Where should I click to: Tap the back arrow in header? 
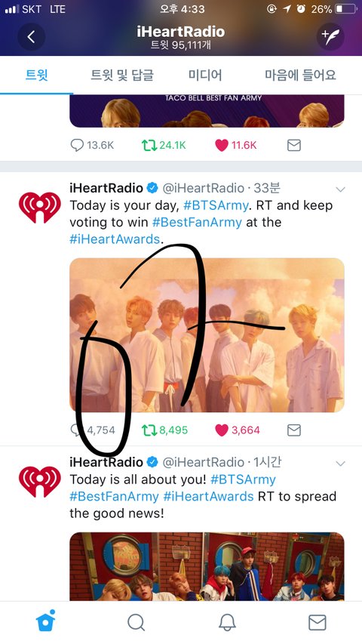(31, 36)
